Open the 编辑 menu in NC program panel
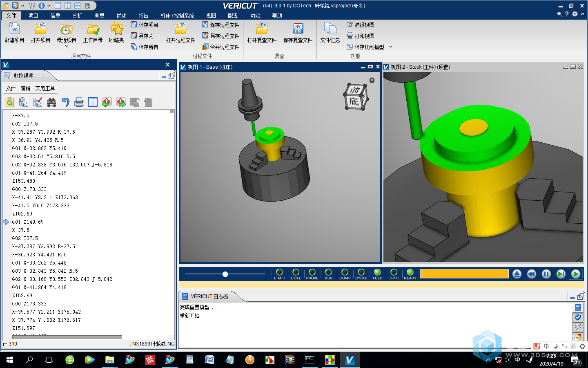Viewport: 588px width, 368px height. coord(25,88)
